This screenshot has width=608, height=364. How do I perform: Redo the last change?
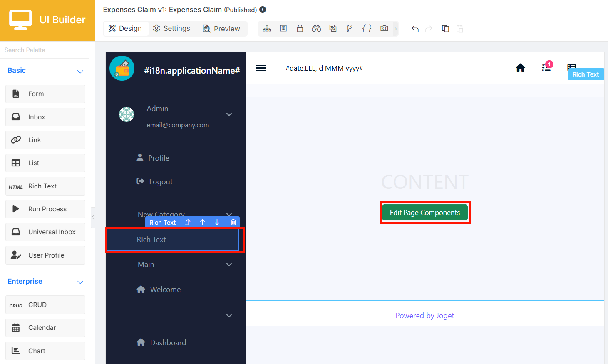click(429, 28)
